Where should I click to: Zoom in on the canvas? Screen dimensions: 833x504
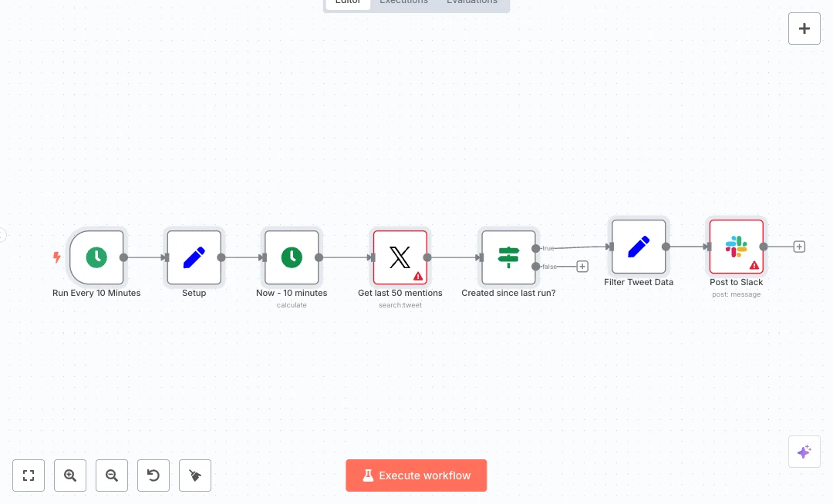[x=70, y=475]
